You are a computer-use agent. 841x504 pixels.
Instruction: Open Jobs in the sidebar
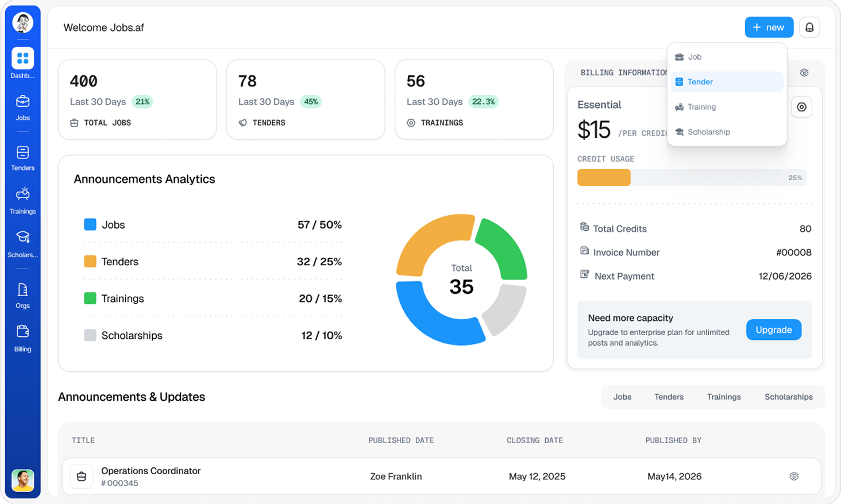coord(22,108)
